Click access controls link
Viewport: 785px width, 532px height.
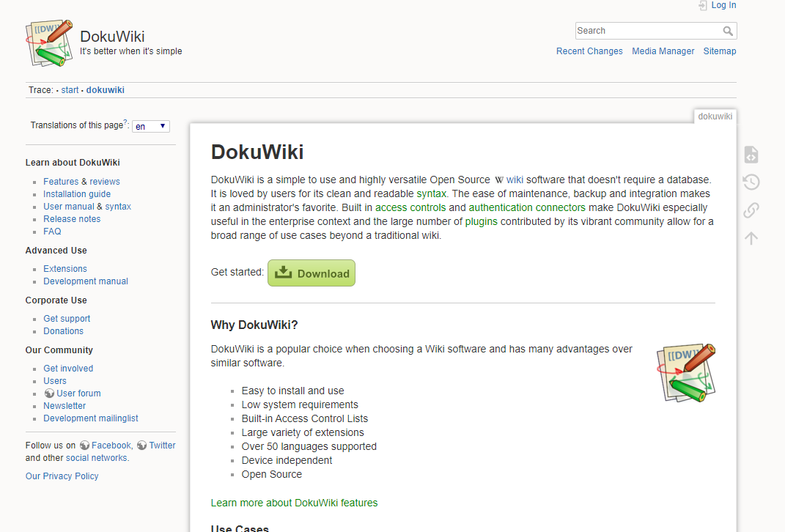point(410,207)
